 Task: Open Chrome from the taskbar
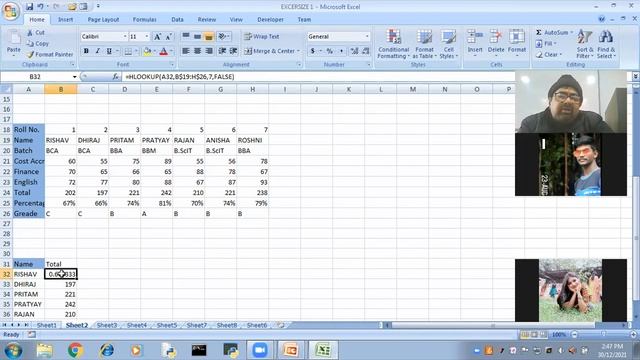pyautogui.click(x=76, y=350)
